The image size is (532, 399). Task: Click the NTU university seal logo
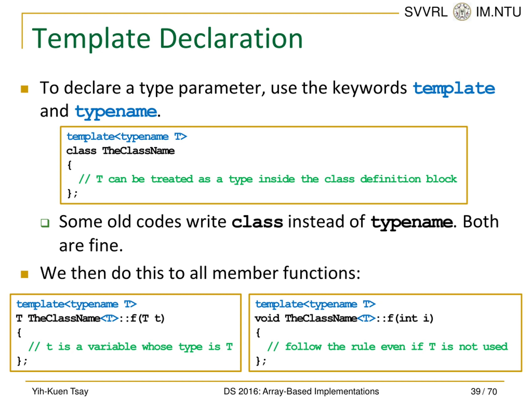point(462,12)
